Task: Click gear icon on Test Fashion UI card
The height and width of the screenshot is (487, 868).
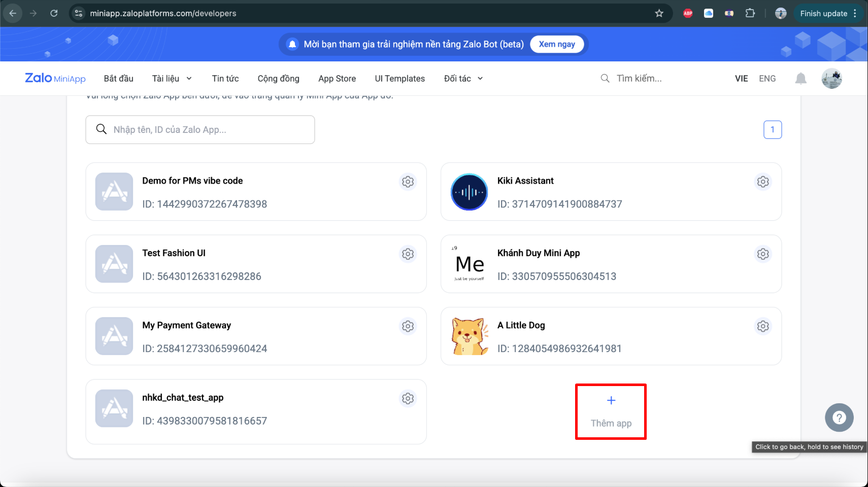Action: 408,254
